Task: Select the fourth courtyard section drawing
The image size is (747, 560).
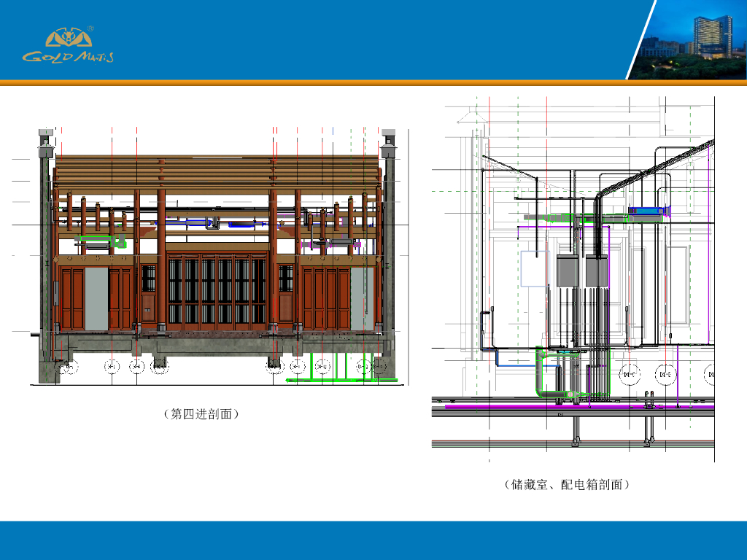Action: (x=211, y=256)
